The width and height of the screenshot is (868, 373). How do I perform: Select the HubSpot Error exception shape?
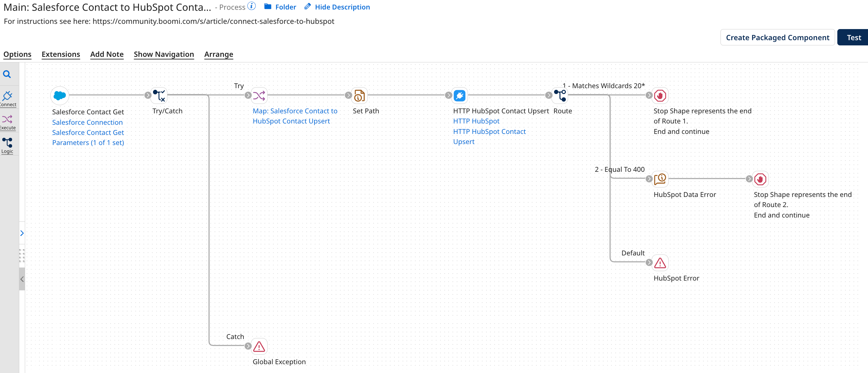coord(660,262)
